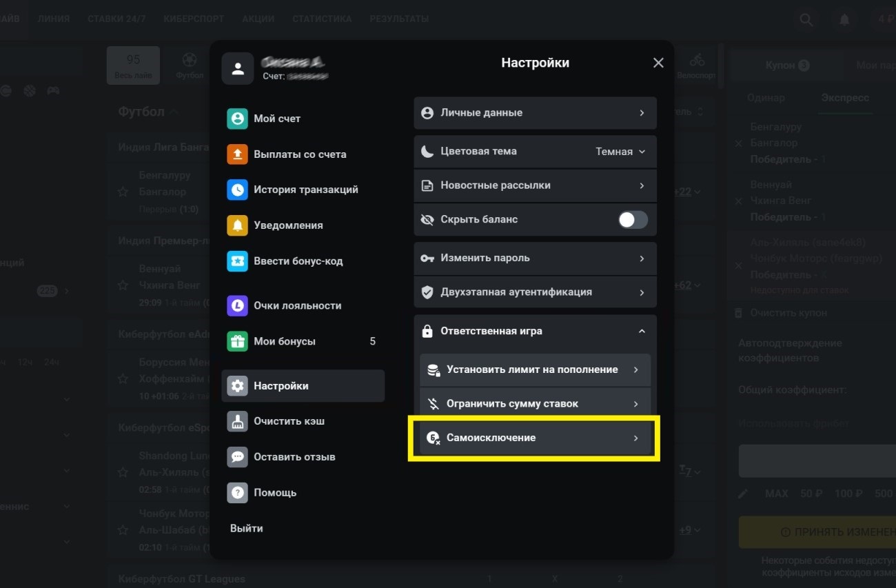Click Ограничить сумму ставок label

click(x=512, y=404)
